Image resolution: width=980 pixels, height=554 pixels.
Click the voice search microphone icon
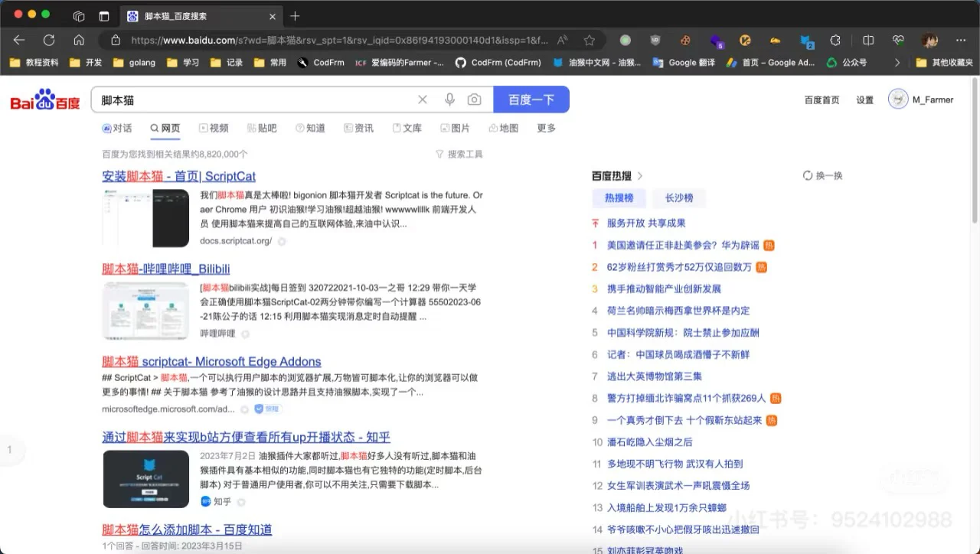tap(450, 99)
